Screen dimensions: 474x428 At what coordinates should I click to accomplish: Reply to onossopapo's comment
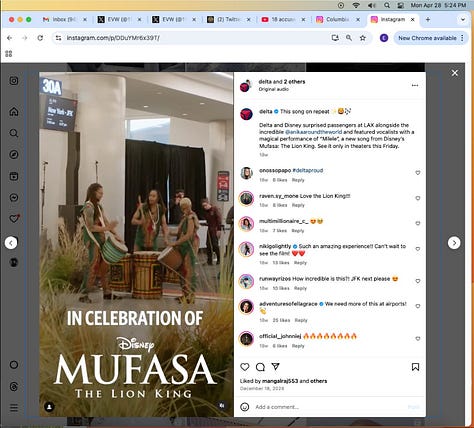[298, 180]
